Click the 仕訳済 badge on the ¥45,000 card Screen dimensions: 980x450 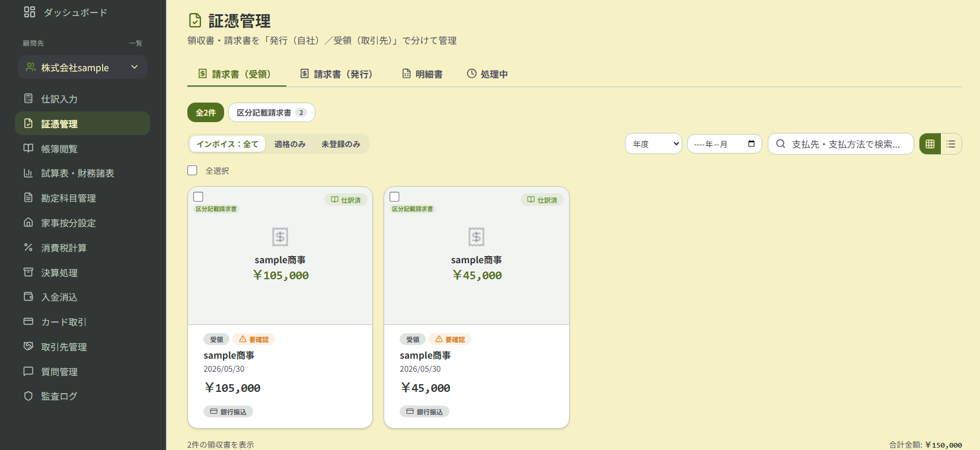(x=542, y=200)
